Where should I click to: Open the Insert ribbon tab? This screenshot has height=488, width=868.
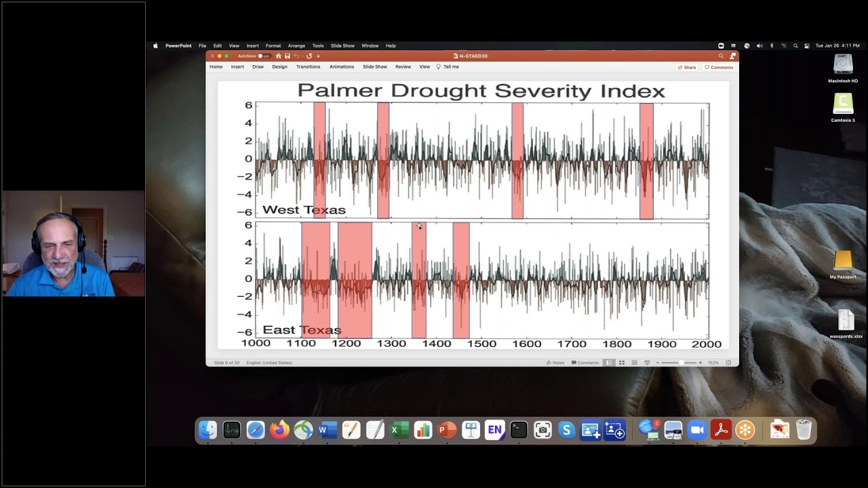pyautogui.click(x=237, y=67)
